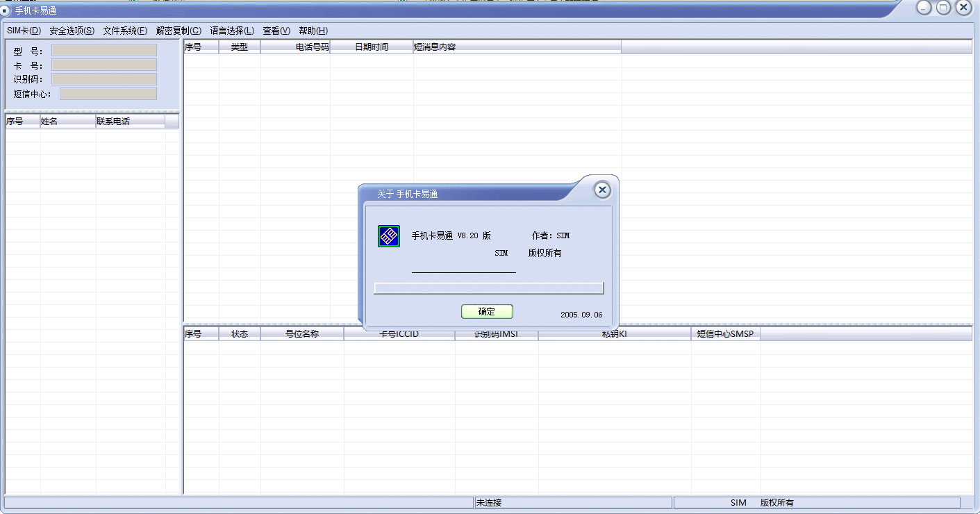Expand the 解密复制(C) menu
This screenshot has width=980, height=514.
pos(178,31)
